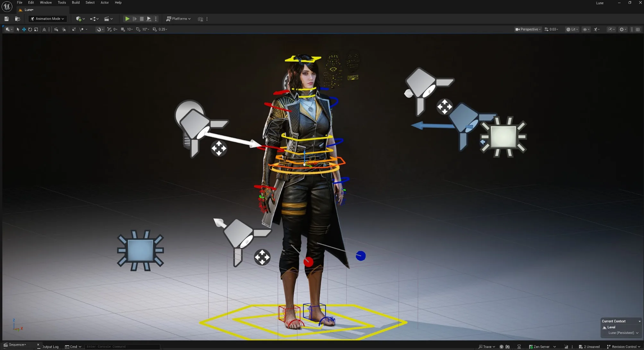The width and height of the screenshot is (644, 350).
Task: Open the Revision Control menu
Action: point(623,347)
